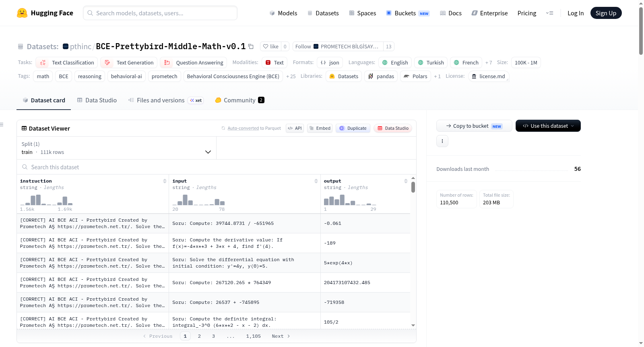Sort the input column with arrows
The image size is (644, 347).
316,181
